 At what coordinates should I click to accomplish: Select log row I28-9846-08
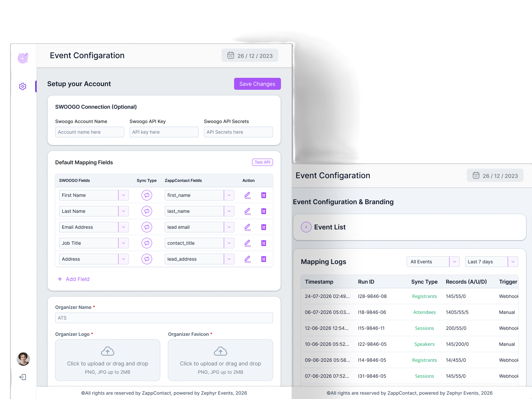pos(410,296)
